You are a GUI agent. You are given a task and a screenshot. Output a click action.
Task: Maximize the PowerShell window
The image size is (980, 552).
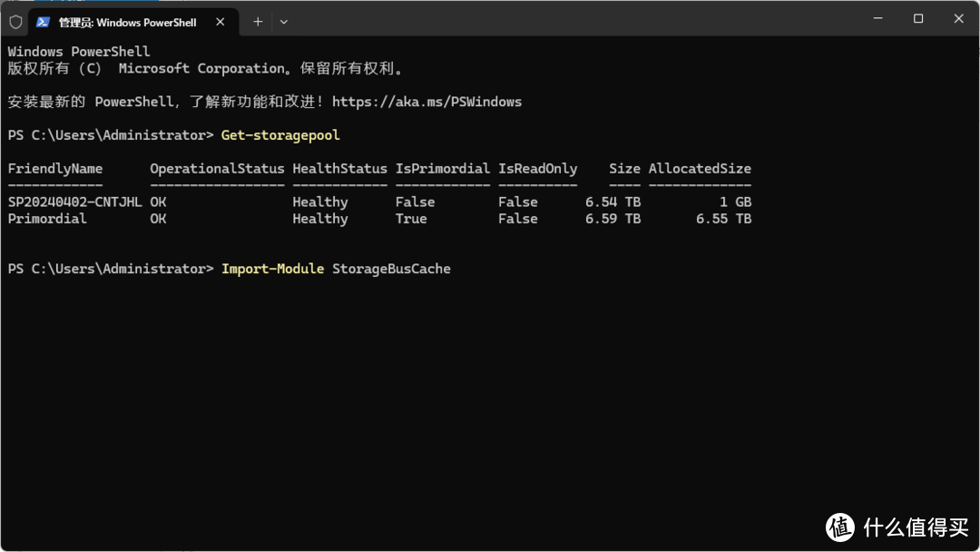click(918, 19)
